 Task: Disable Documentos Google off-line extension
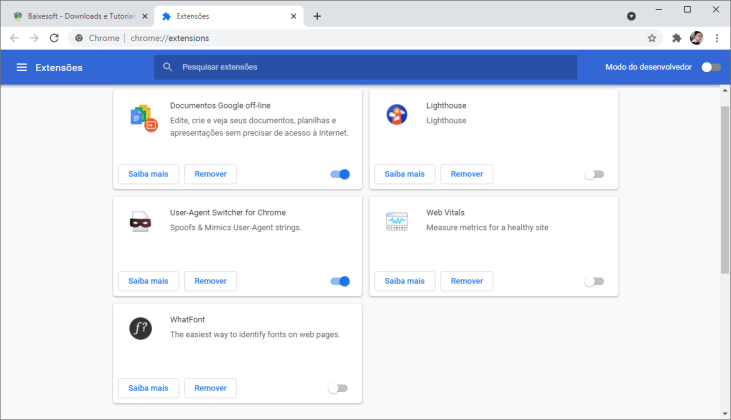340,174
